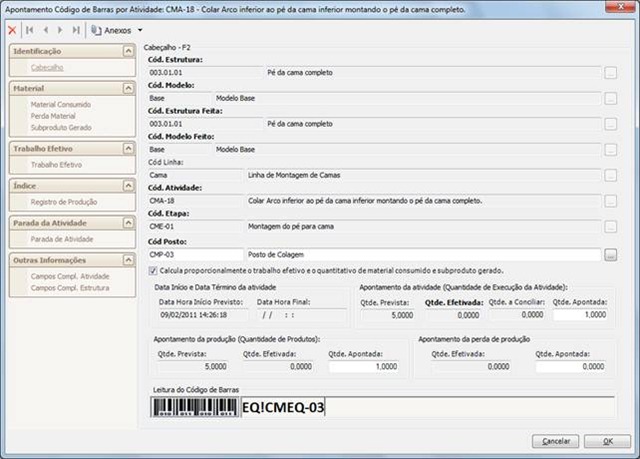Collapse the Parada da Atividade panel
640x459 pixels.
click(x=128, y=223)
